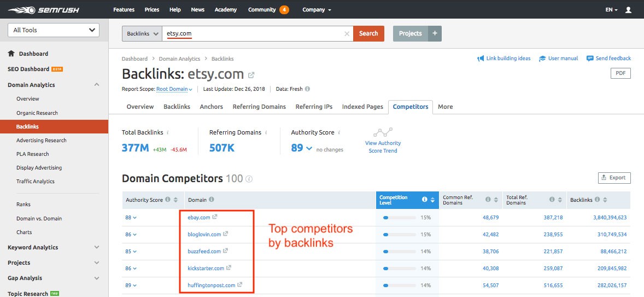Expand the Backlinks search type dropdown
644x297 pixels.
142,33
